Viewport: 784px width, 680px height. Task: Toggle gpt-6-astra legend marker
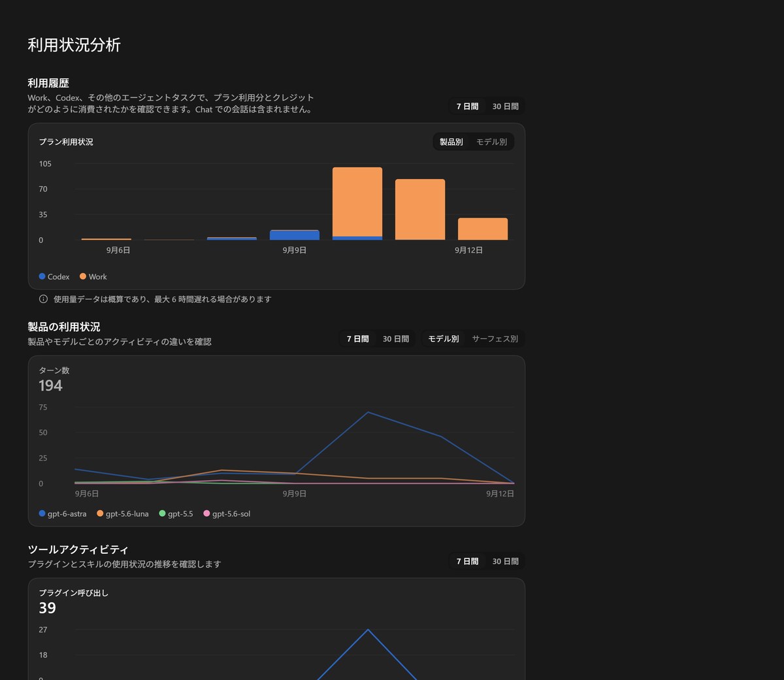pos(42,513)
